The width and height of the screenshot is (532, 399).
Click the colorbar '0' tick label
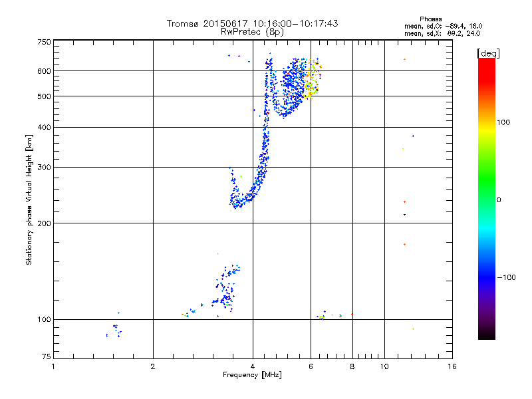click(499, 200)
